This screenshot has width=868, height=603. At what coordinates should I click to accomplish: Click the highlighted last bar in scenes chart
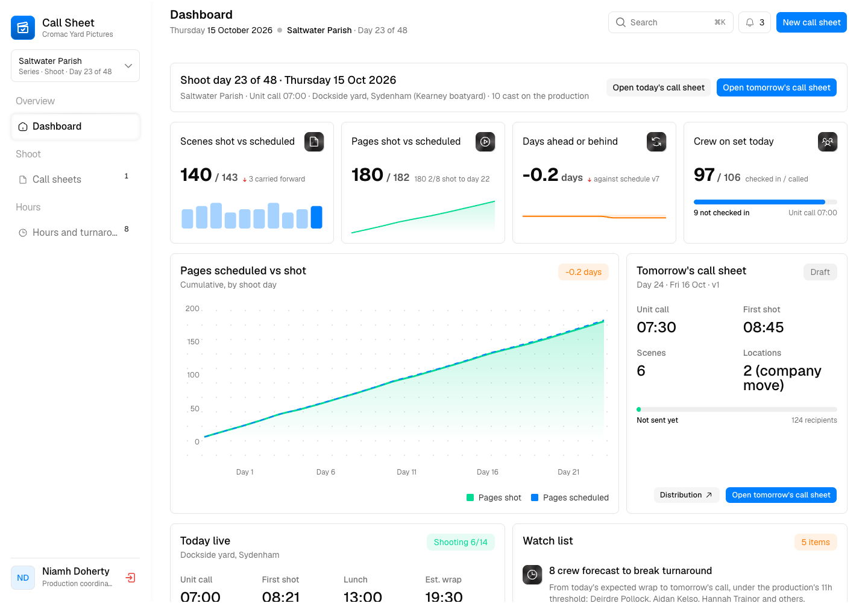click(x=316, y=217)
